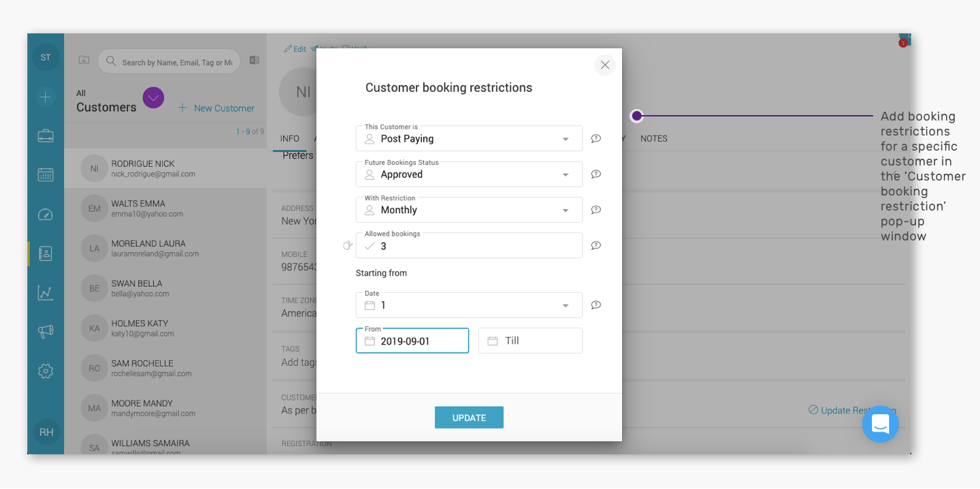The image size is (980, 489).
Task: Click the export icon beside search box
Action: coord(254,61)
